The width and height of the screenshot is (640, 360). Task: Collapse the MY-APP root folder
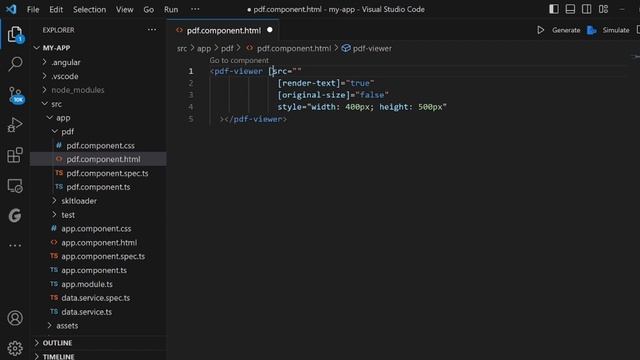pyautogui.click(x=56, y=48)
